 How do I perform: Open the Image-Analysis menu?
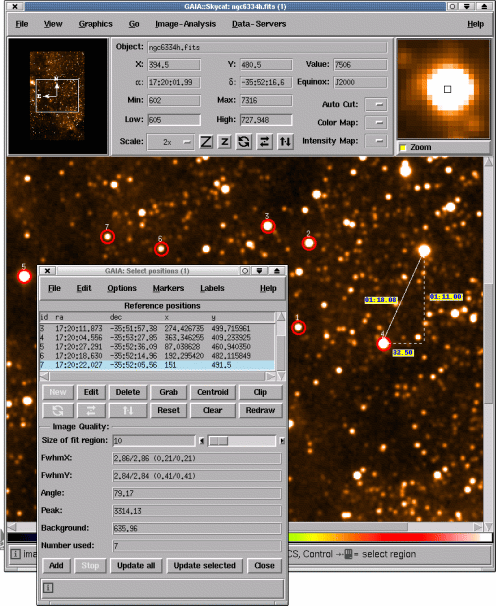[186, 24]
